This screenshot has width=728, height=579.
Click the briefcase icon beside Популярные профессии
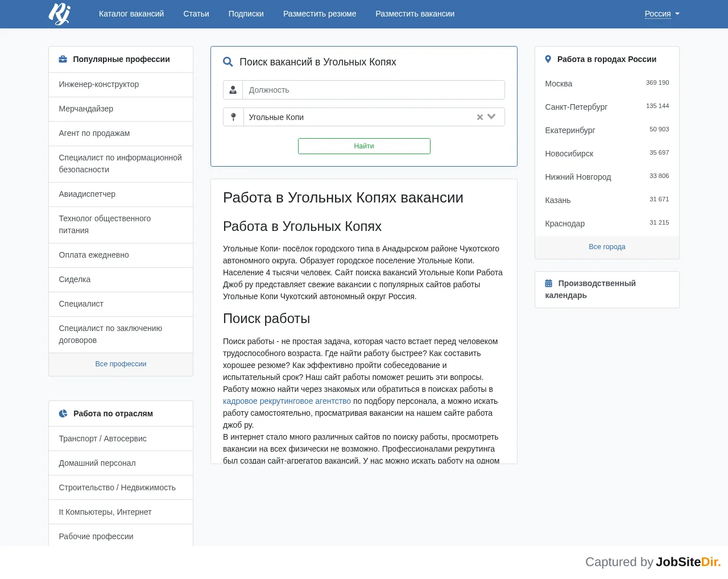(63, 59)
